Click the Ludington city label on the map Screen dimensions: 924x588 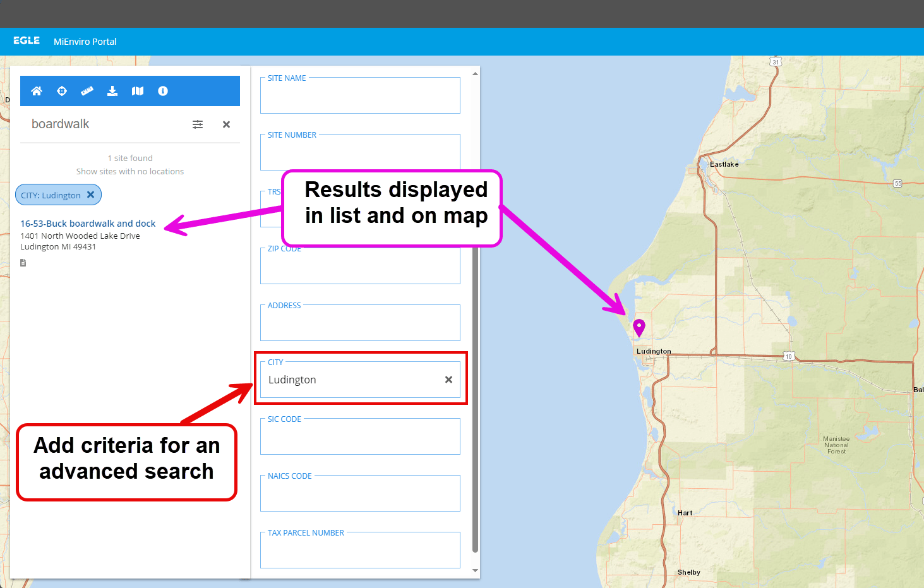coord(654,351)
